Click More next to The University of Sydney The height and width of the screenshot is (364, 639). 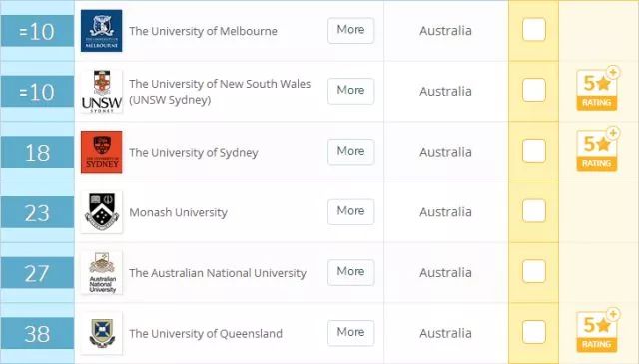click(350, 152)
